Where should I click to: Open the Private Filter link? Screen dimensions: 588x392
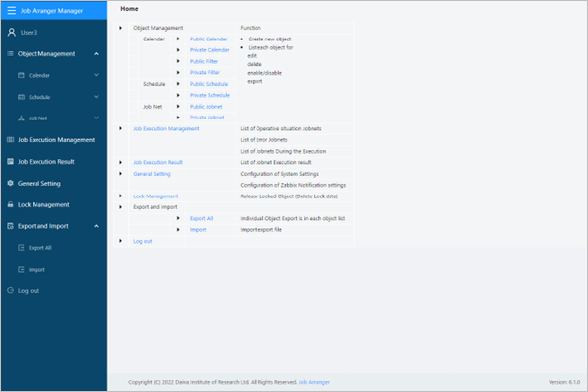coord(205,72)
